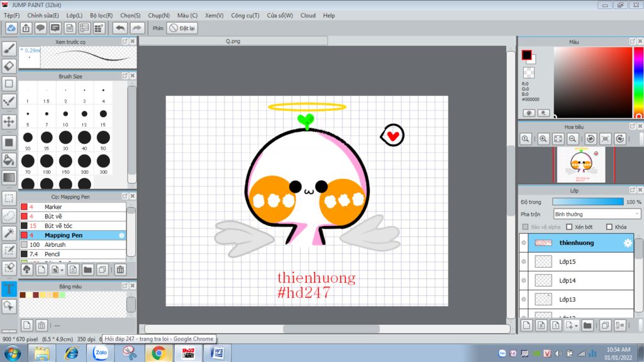Select the Bút vẽ tóc brush
Image resolution: width=644 pixels, height=362 pixels.
(x=73, y=226)
